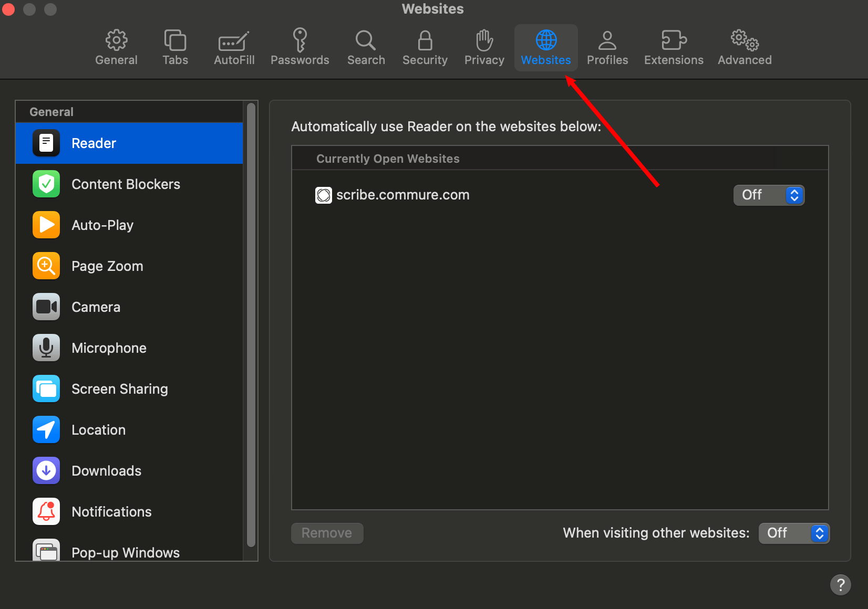The image size is (868, 609).
Task: Click the Reader icon in sidebar
Action: tap(46, 143)
